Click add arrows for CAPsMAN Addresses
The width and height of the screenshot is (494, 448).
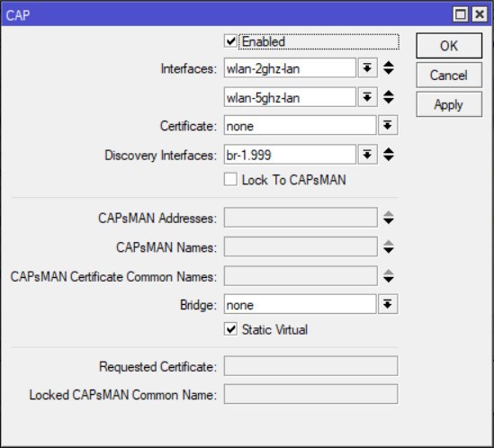click(389, 218)
